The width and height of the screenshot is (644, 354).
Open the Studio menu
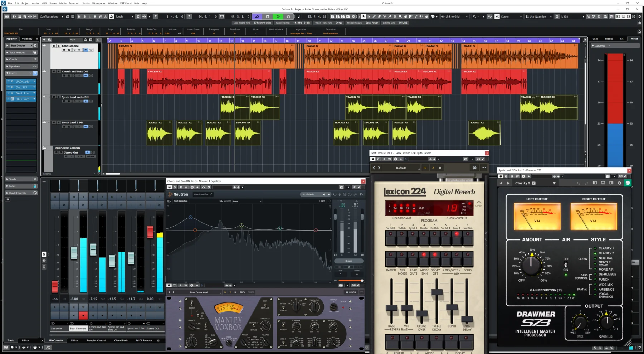pos(86,3)
